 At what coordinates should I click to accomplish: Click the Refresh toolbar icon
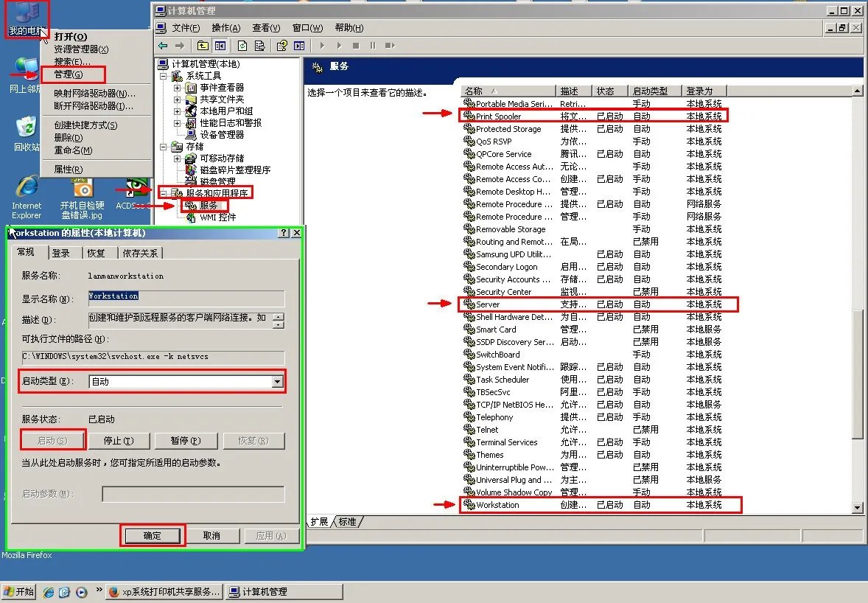242,46
